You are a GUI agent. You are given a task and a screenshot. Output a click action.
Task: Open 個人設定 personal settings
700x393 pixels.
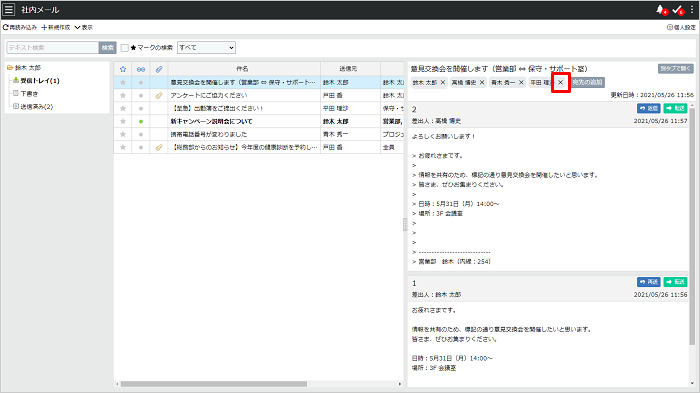(x=681, y=27)
